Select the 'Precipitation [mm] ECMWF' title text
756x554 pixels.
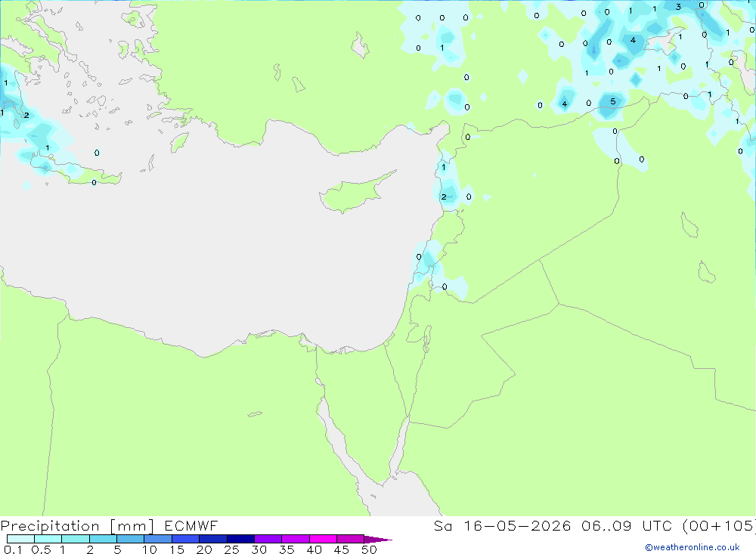[110, 525]
